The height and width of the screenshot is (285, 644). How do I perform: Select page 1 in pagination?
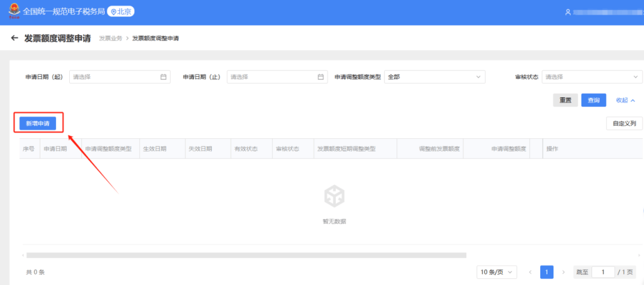(547, 272)
